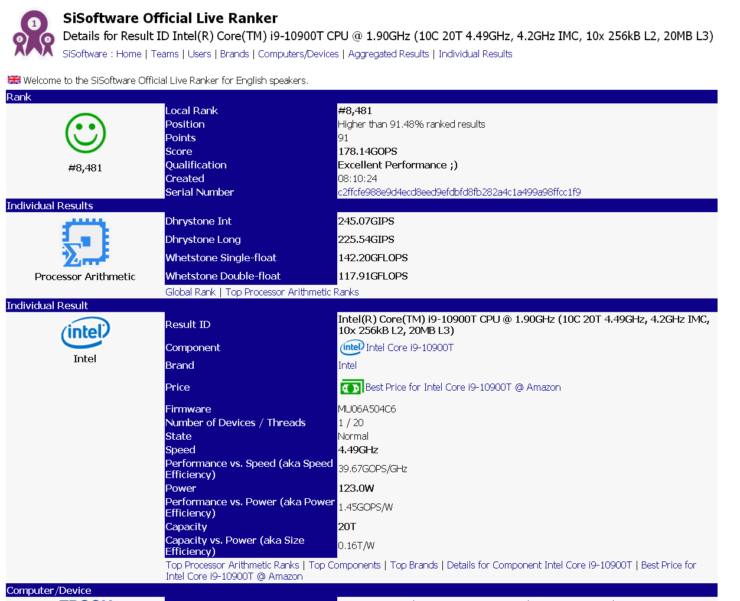
Task: Select the 117.91GFLOPS Whetstone Double value
Action: click(373, 276)
